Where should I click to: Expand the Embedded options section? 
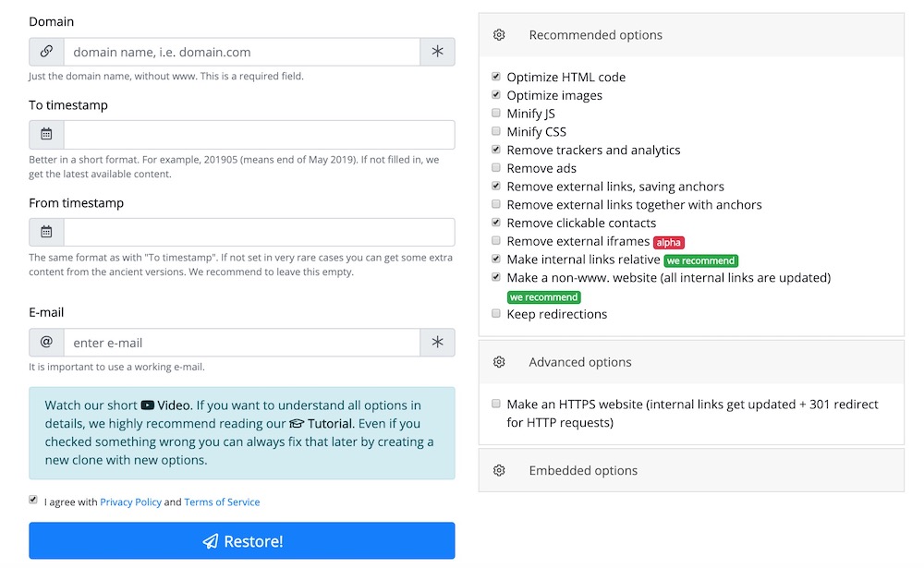[x=583, y=470]
